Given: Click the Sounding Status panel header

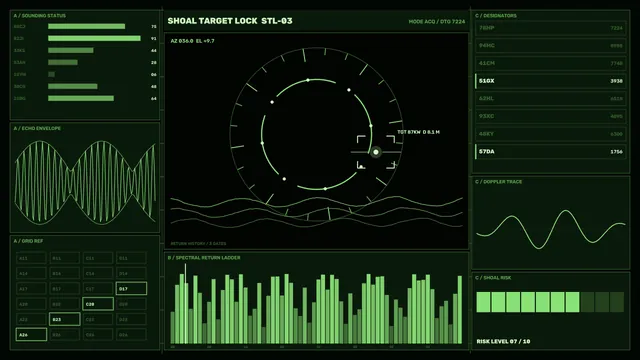Looking at the screenshot, I should 40,16.
